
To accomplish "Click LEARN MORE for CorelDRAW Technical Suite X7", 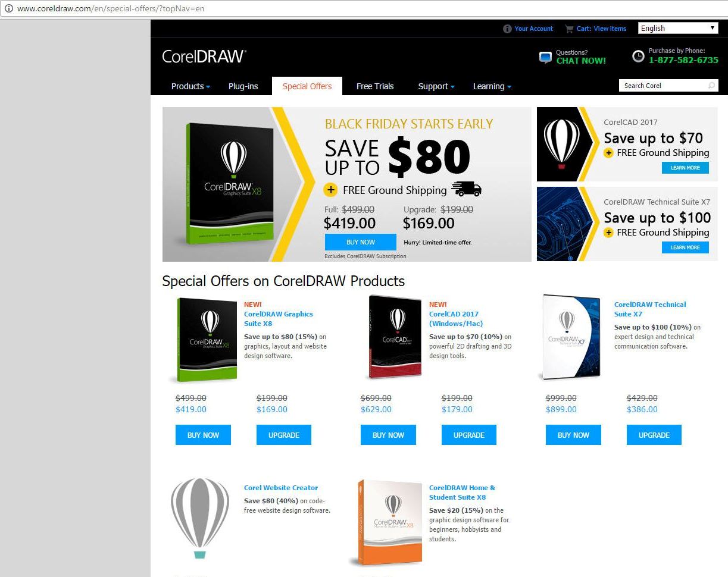I will 685,247.
